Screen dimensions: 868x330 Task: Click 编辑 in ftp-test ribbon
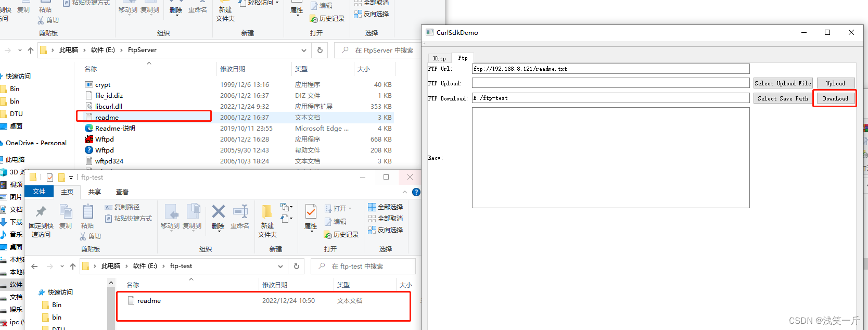tap(335, 222)
